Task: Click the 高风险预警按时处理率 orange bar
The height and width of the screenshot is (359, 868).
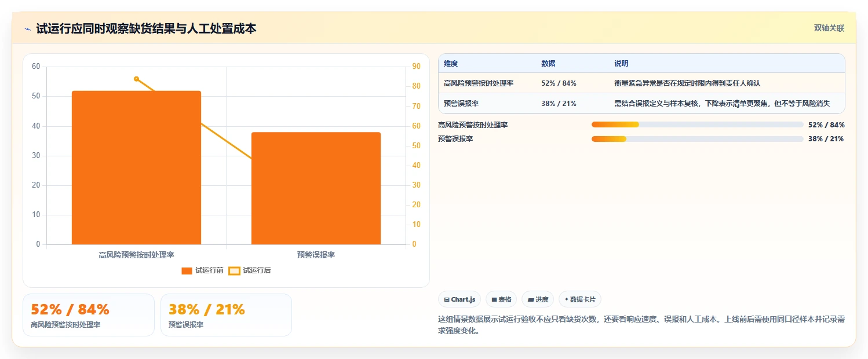Action: [136, 167]
